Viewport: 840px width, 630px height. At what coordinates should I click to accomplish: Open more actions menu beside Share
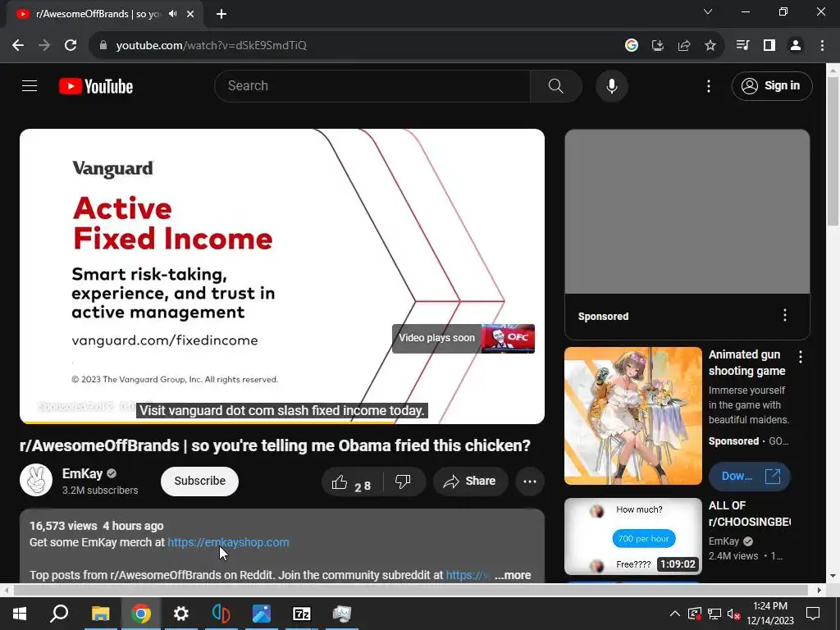click(530, 482)
